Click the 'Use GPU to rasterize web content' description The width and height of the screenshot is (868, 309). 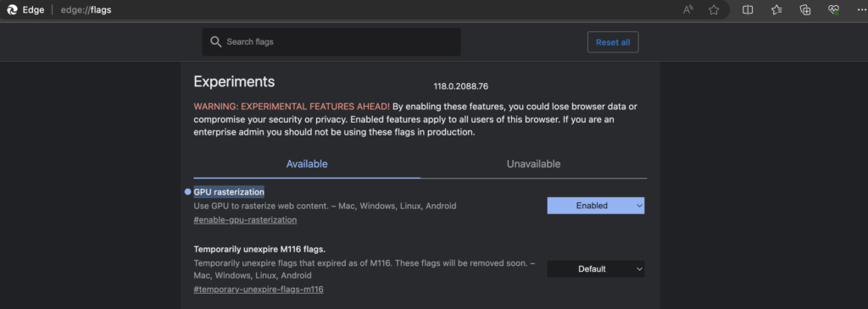click(x=325, y=207)
